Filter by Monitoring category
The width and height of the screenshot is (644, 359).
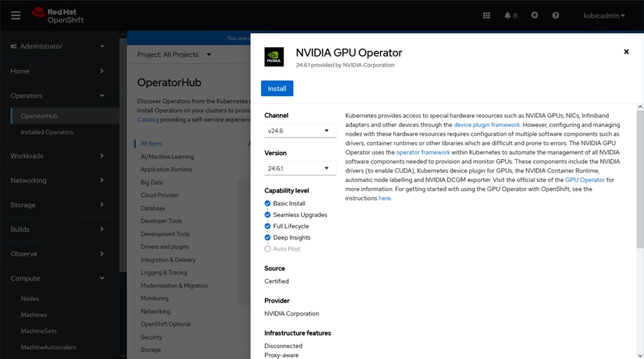(154, 298)
